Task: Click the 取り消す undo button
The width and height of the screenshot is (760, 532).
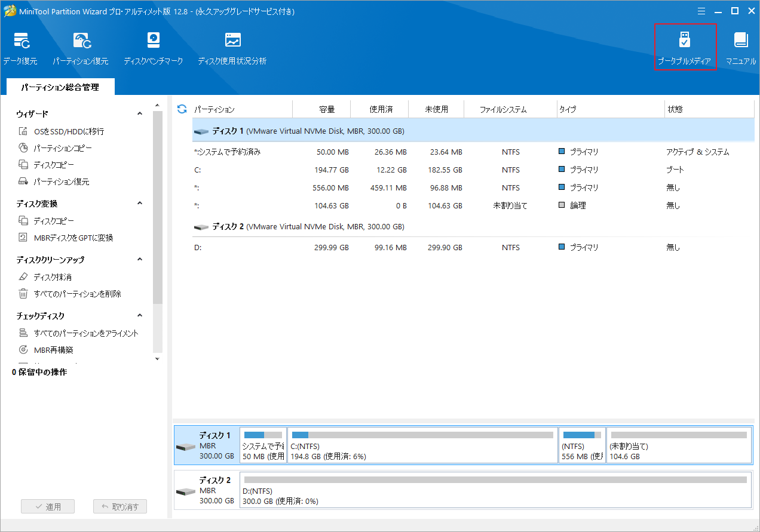Action: [120, 507]
